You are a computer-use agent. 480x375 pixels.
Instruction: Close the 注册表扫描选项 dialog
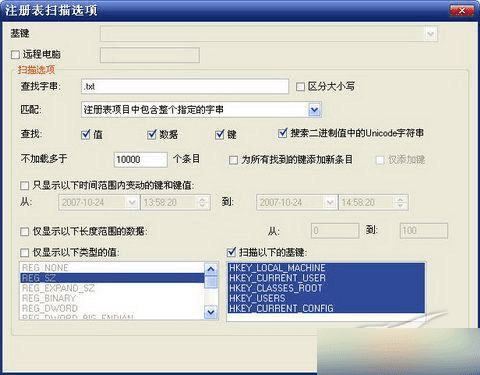tap(462, 10)
